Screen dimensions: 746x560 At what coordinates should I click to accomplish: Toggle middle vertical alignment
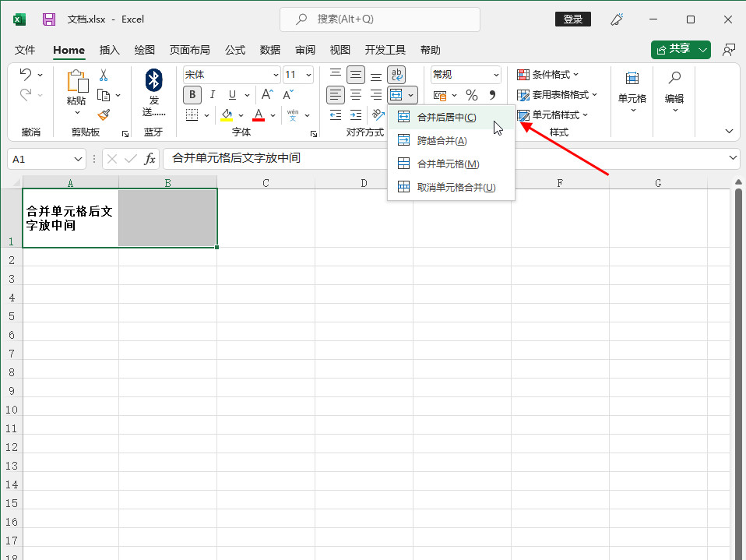pos(355,75)
